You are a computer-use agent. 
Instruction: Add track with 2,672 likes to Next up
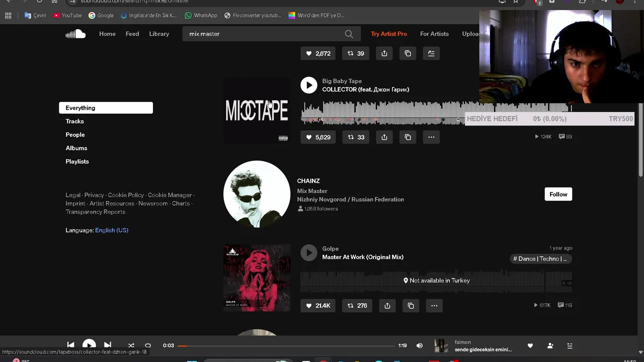click(431, 53)
